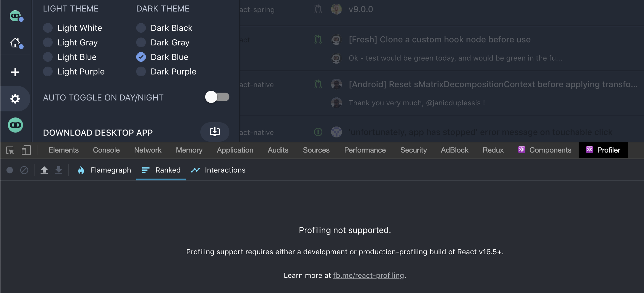
Task: Switch to the Components tab
Action: click(550, 150)
